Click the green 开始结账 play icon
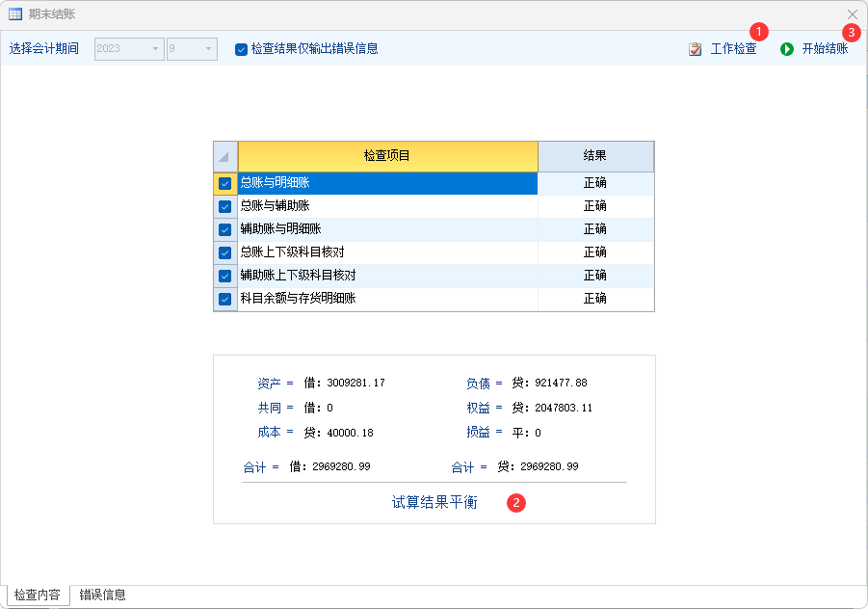This screenshot has width=868, height=609. (x=787, y=49)
